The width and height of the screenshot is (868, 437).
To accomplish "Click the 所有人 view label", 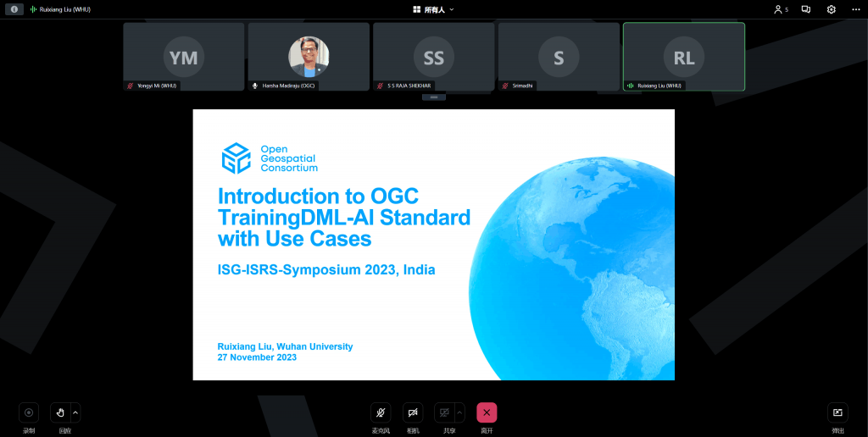I will (435, 9).
